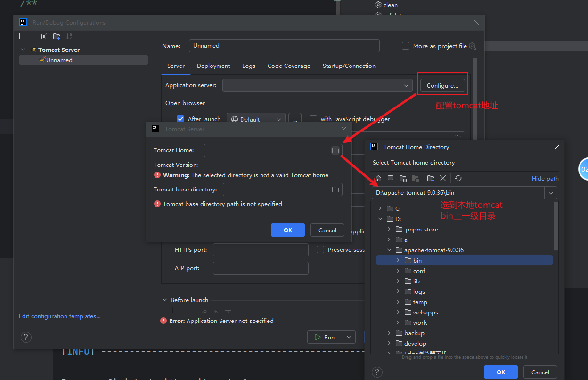
Task: Click the directory path field in chooser
Action: pos(458,193)
